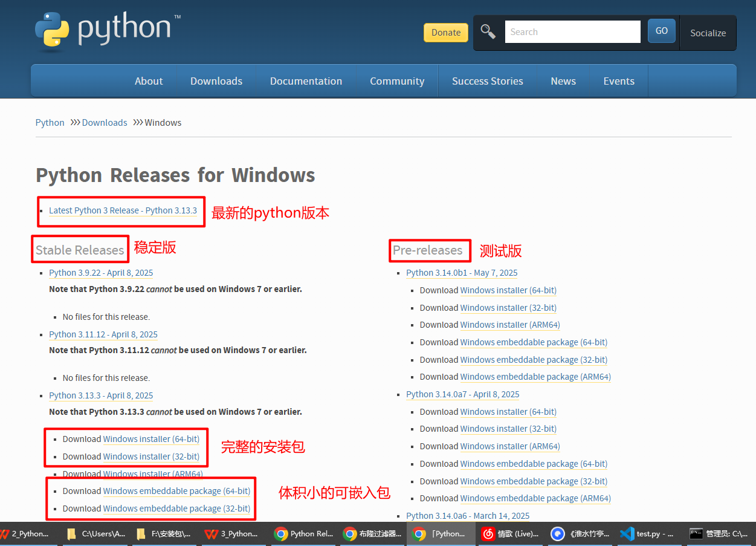
Task: Click the Windows breadcrumb text
Action: 163,123
